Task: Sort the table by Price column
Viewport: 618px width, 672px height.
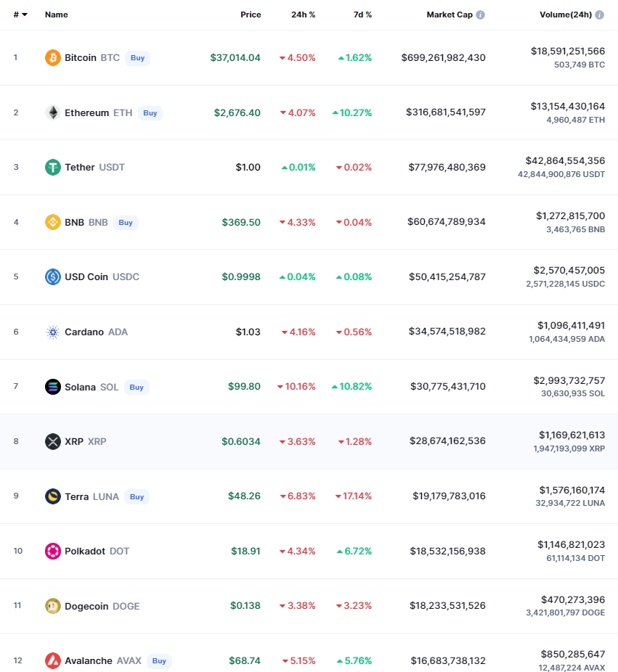Action: [251, 15]
